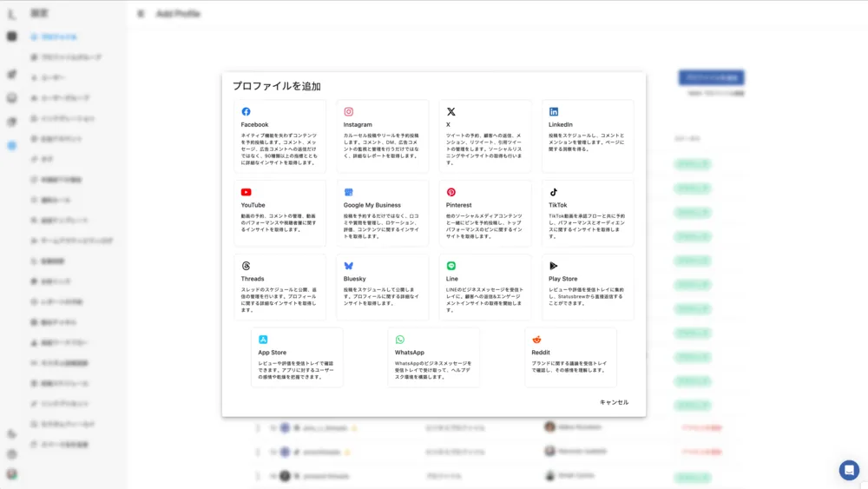Click the Google My Business icon
This screenshot has height=489, width=868.
(348, 192)
